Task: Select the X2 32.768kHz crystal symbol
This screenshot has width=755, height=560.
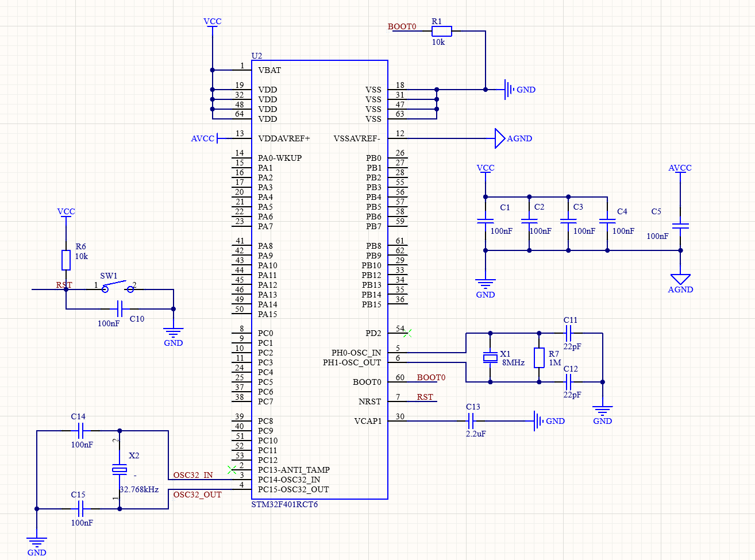Action: pos(120,470)
